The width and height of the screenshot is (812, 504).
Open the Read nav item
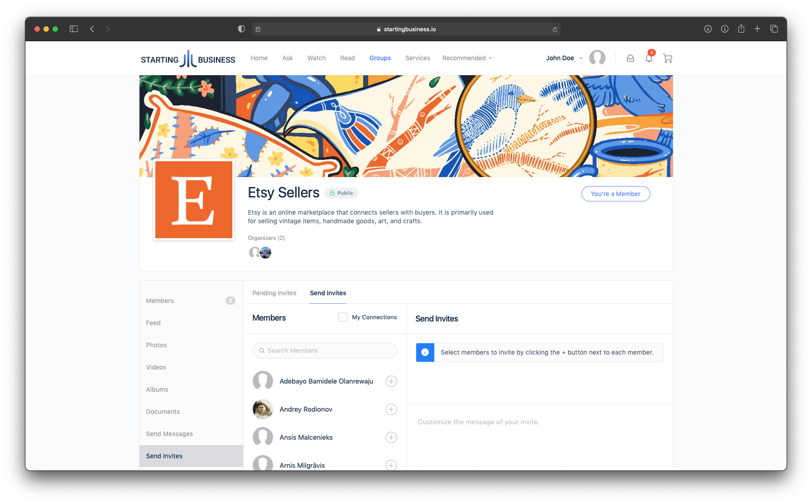(347, 58)
